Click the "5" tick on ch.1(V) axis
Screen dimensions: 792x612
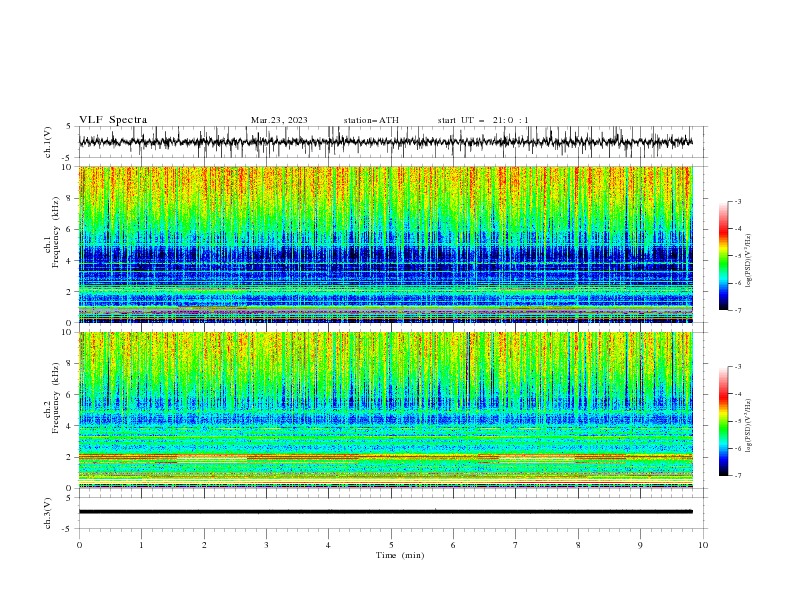(x=69, y=126)
